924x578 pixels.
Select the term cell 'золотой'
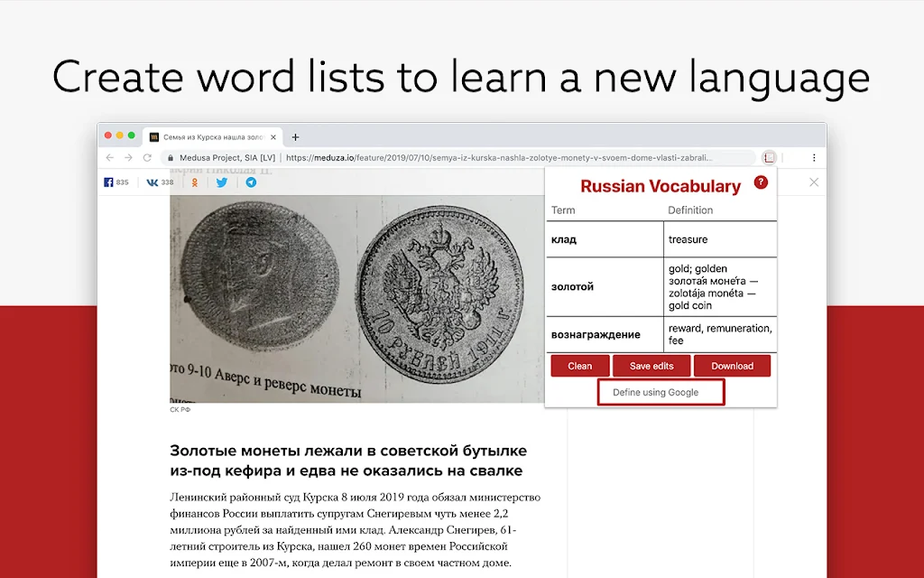pyautogui.click(x=605, y=286)
